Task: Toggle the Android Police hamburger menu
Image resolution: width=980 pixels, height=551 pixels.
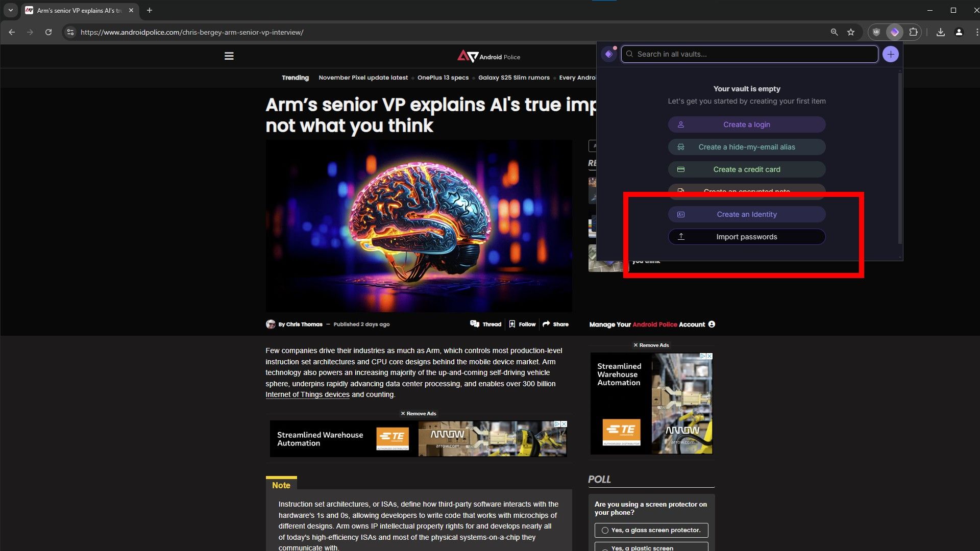Action: tap(229, 55)
